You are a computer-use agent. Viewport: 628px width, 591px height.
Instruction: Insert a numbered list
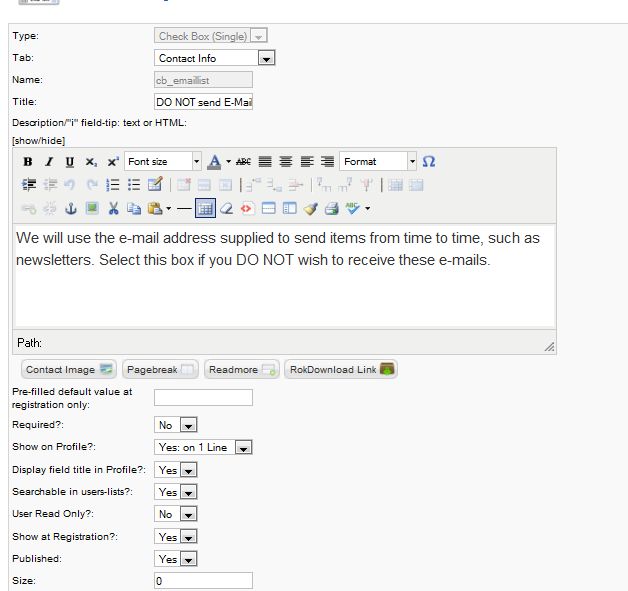point(113,185)
